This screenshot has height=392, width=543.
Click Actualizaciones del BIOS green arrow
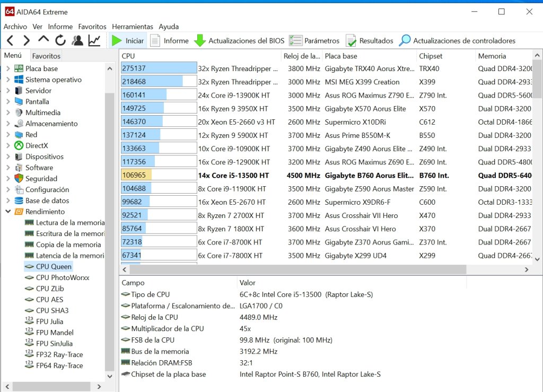200,40
